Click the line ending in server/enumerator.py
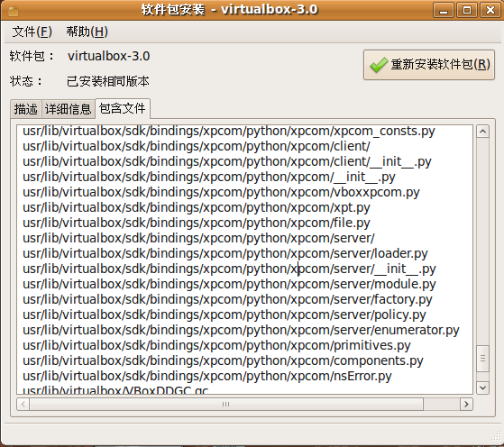 (241, 330)
